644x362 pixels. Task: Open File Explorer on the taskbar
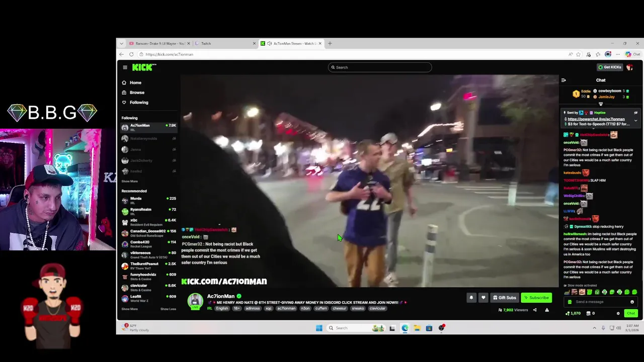tap(417, 328)
